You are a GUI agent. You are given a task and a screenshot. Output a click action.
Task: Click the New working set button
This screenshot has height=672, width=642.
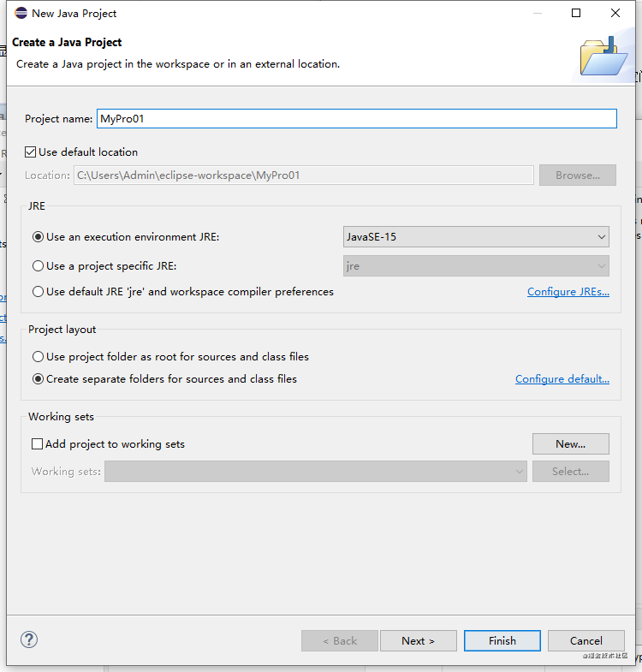[570, 444]
